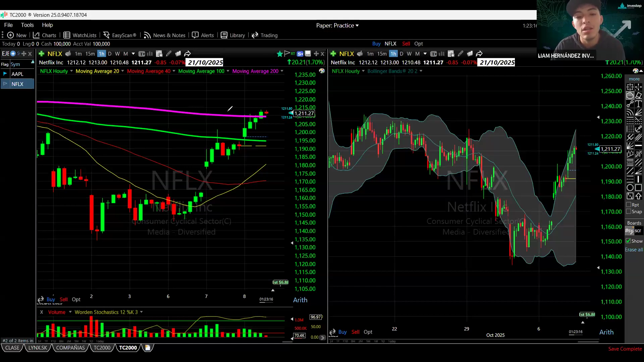Select the rectangle drawing tool
Image resolution: width=644 pixels, height=362 pixels.
coord(638,188)
